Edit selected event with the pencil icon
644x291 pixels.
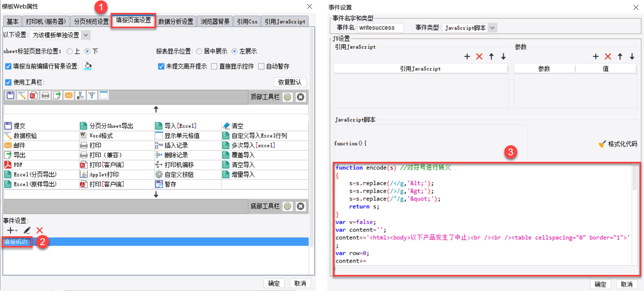[27, 230]
